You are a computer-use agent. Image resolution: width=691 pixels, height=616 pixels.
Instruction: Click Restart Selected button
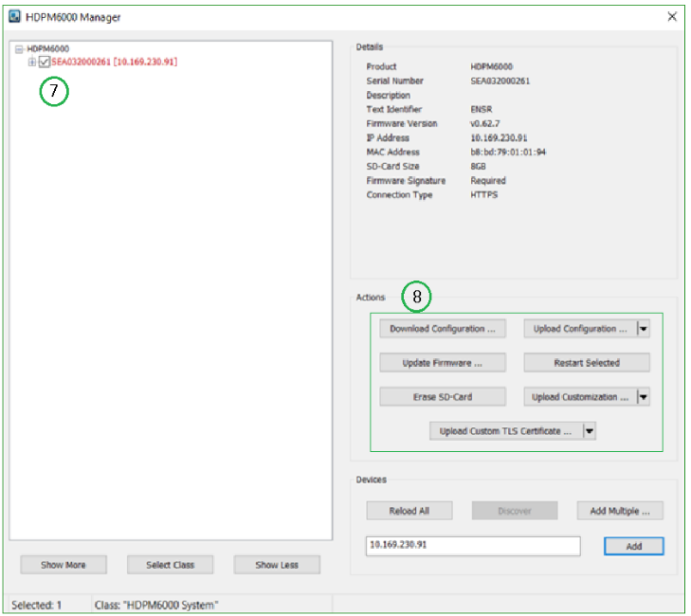[x=587, y=363]
